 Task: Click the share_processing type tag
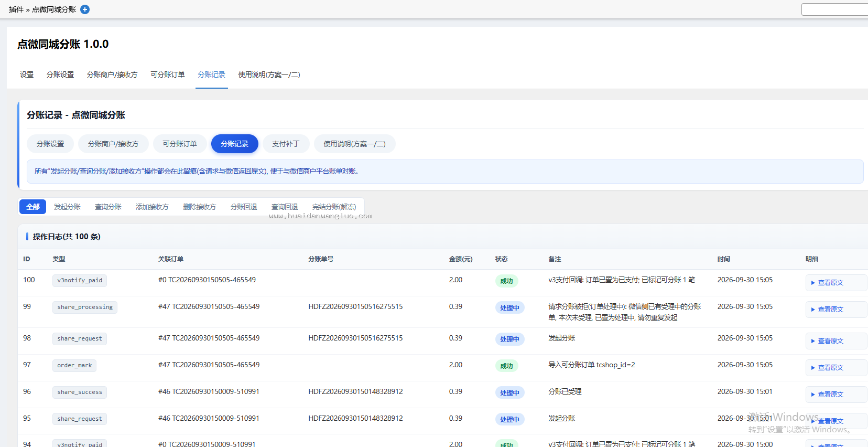[85, 307]
